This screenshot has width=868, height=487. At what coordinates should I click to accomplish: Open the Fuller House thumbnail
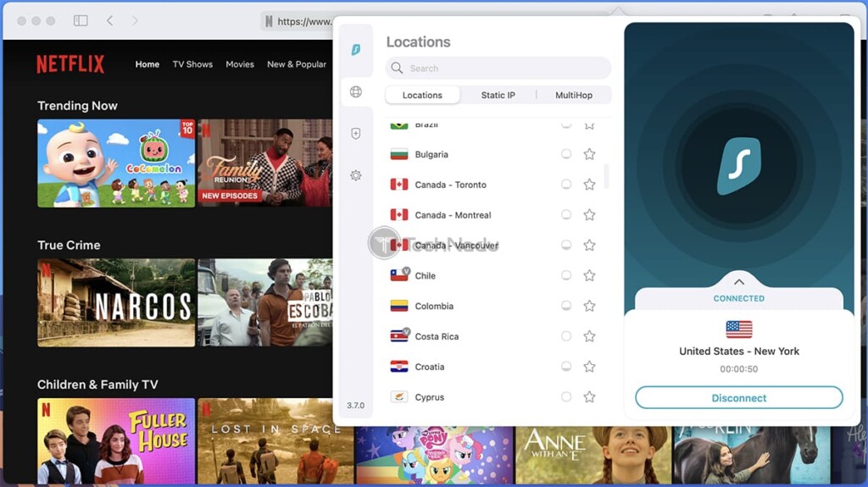(116, 441)
